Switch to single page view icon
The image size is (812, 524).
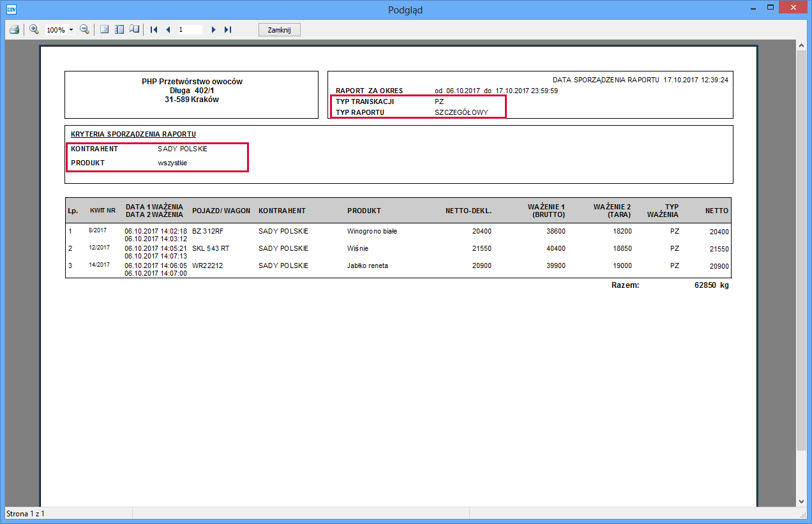tap(105, 29)
